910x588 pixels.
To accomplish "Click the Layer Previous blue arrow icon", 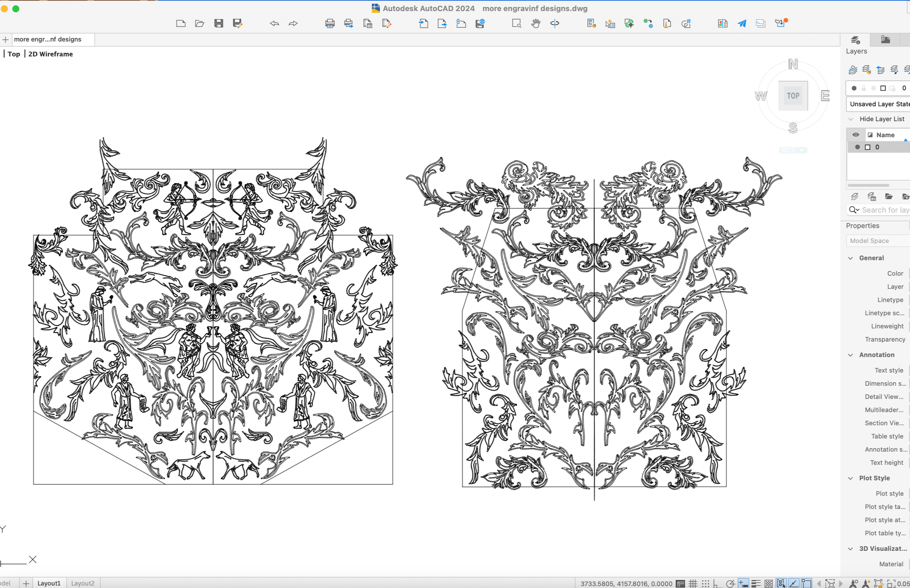I will (x=880, y=70).
